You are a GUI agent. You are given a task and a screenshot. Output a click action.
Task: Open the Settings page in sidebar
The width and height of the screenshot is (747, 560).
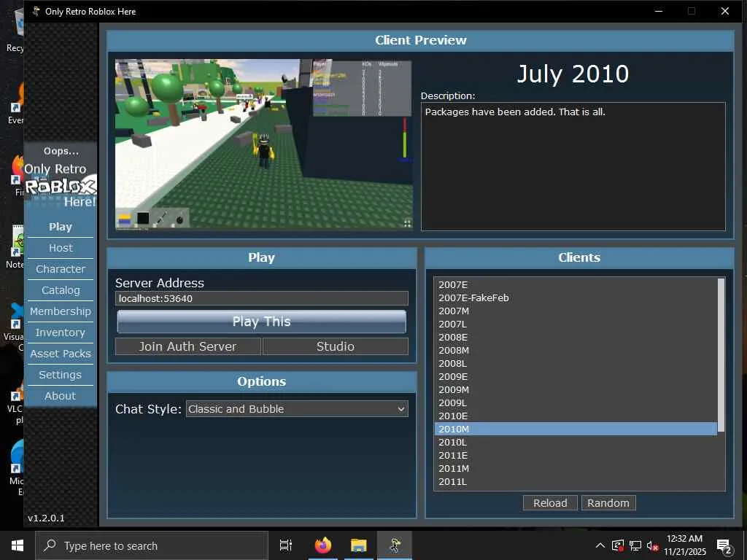(x=61, y=375)
